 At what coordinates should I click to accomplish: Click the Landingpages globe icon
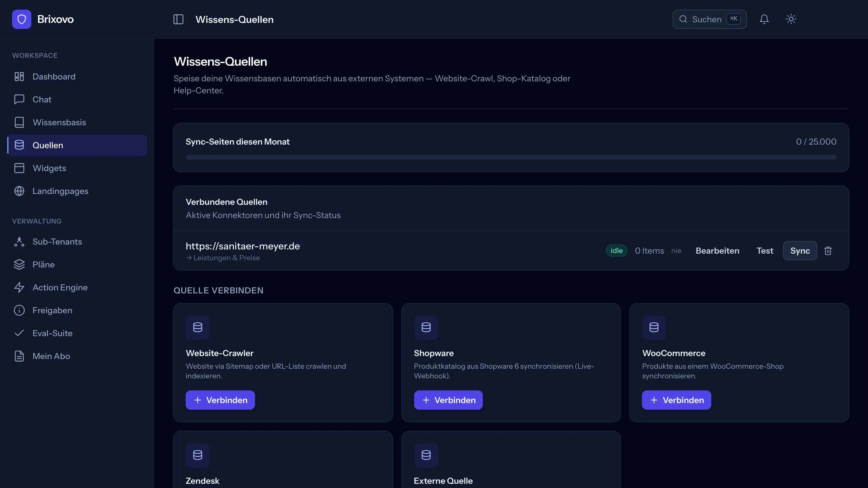[x=19, y=191]
